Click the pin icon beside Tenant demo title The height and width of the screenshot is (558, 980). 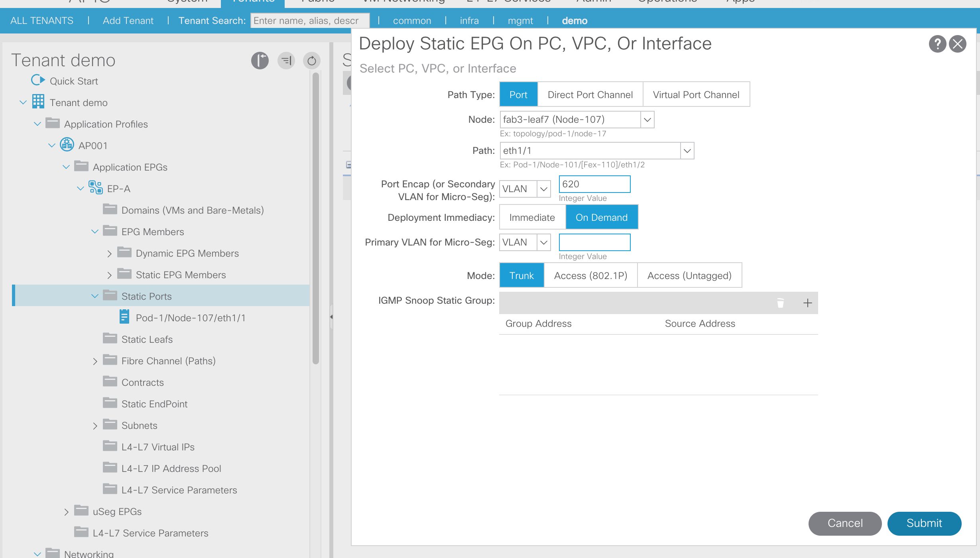click(260, 61)
